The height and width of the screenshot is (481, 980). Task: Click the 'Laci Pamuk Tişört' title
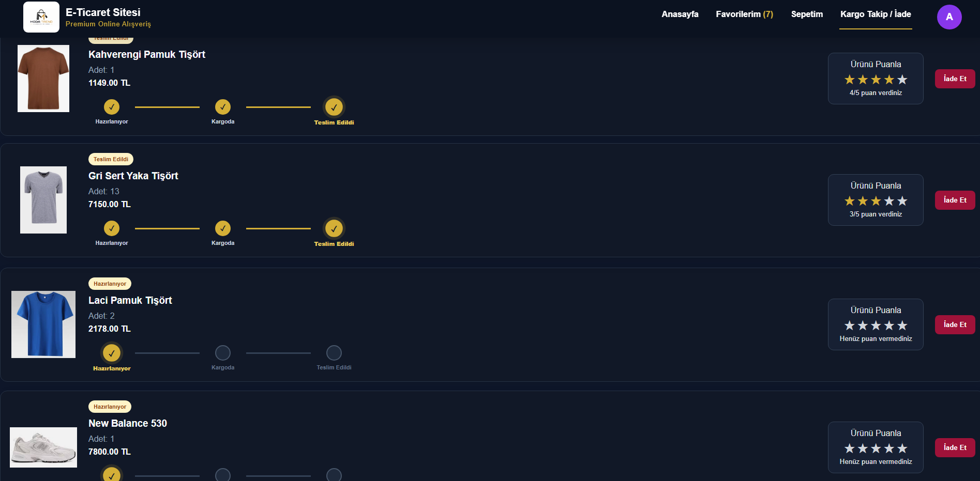coord(130,301)
